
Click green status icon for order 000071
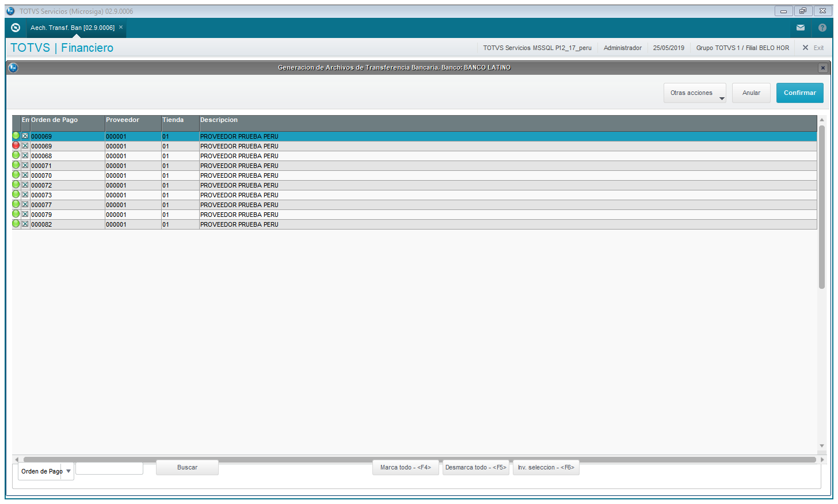16,165
